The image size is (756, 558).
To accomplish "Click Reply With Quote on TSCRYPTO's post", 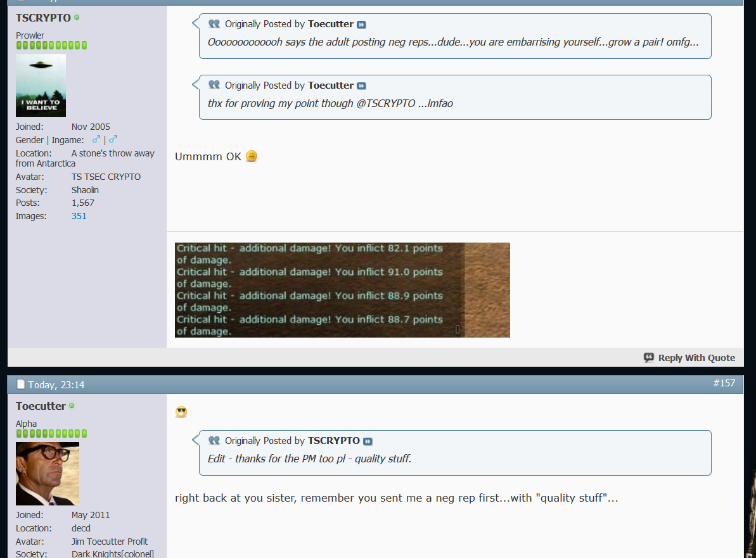I will (696, 358).
